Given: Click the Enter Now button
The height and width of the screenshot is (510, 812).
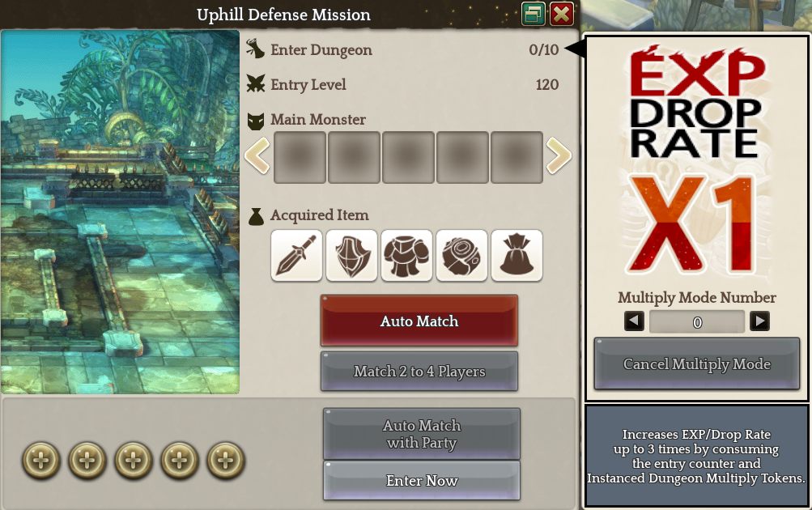Looking at the screenshot, I should 422,481.
